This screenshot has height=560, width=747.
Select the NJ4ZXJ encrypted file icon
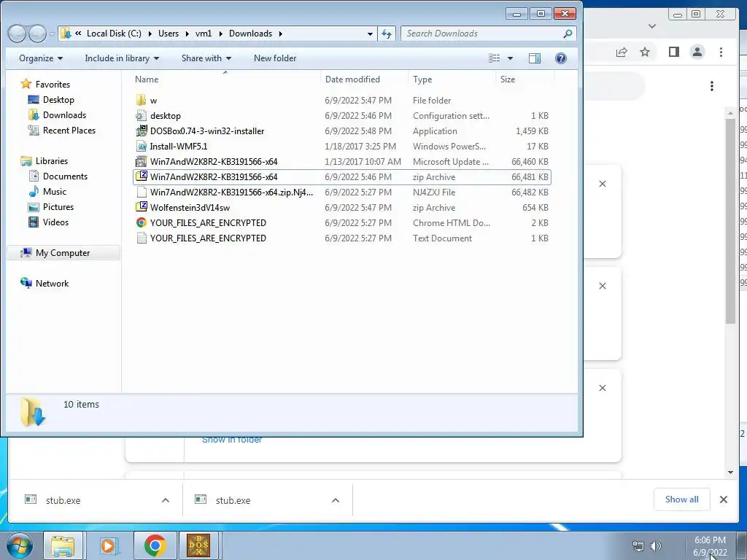(141, 192)
